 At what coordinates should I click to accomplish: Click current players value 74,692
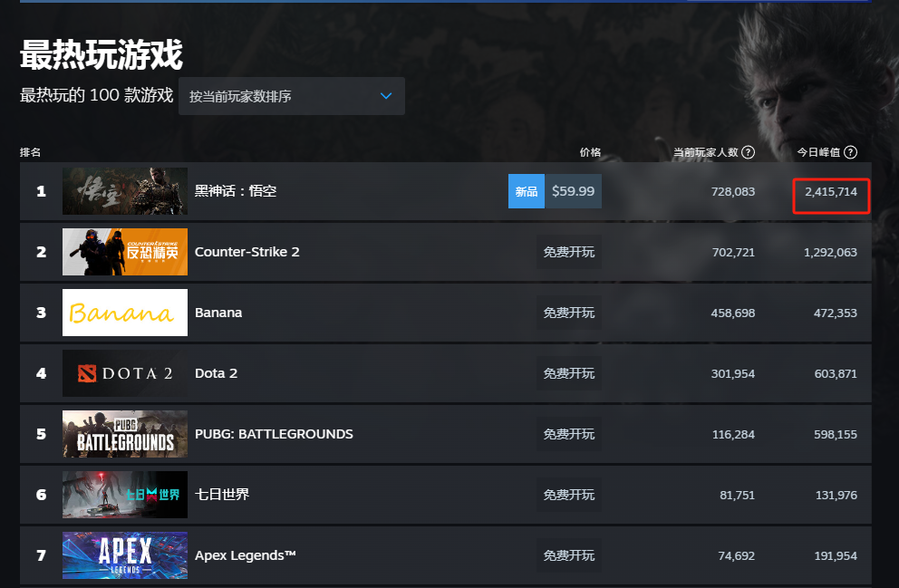coord(737,556)
